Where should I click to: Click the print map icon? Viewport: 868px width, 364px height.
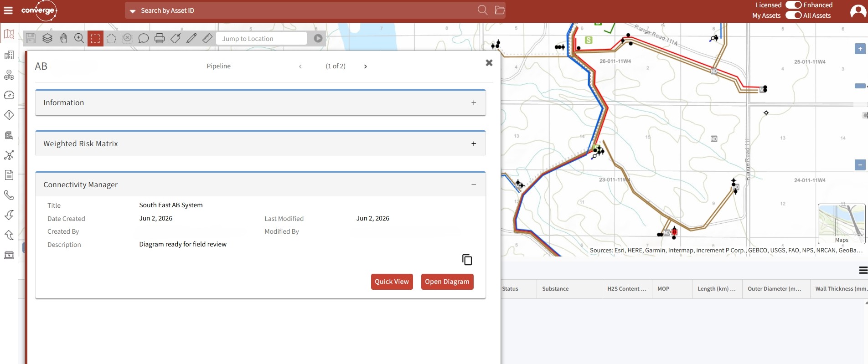[x=160, y=38]
